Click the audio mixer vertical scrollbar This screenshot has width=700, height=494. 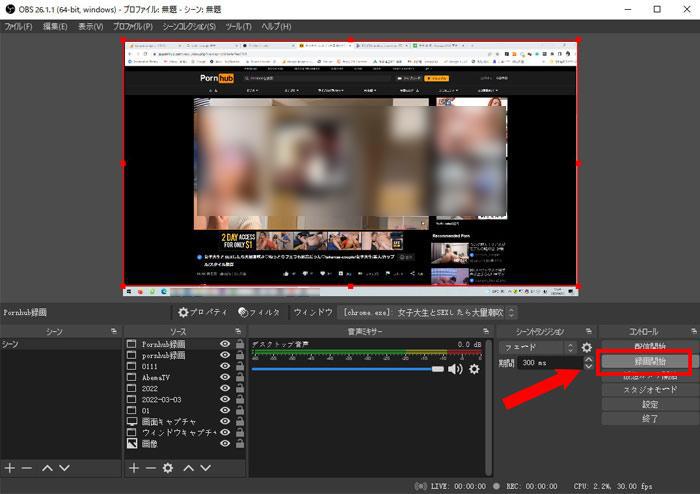(489, 407)
